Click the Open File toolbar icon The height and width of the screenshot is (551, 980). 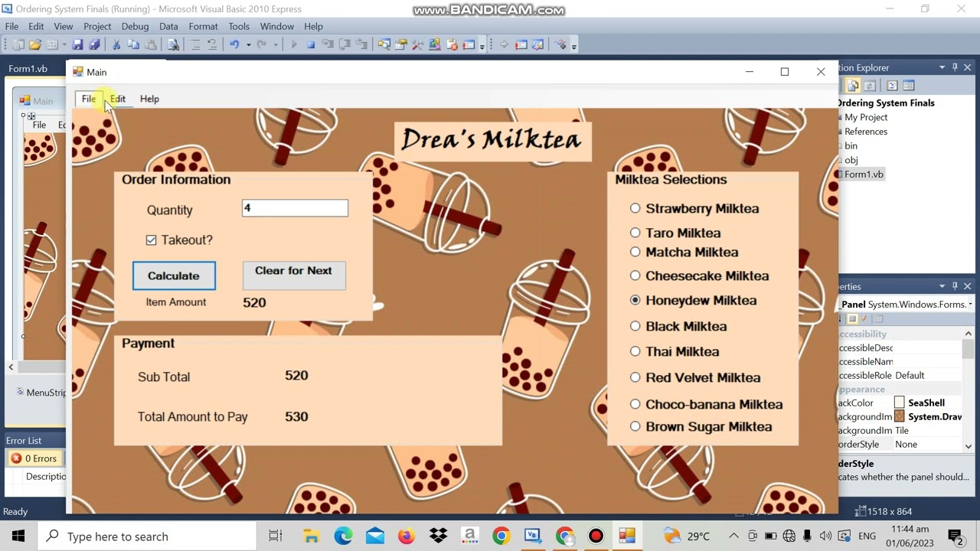pos(34,45)
